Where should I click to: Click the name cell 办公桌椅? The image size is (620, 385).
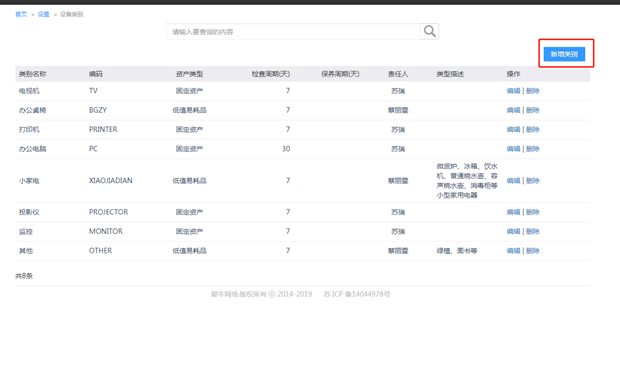(x=32, y=110)
